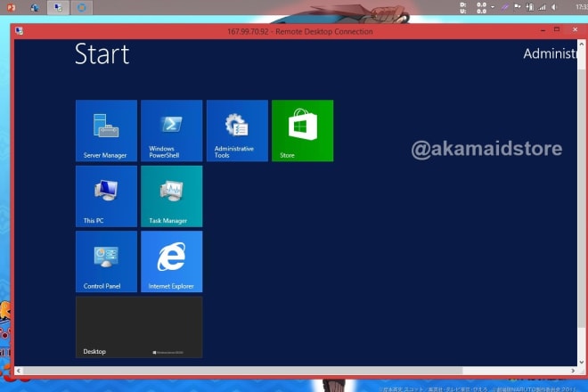Click the battery icon in the system tray
The width and height of the screenshot is (588, 392).
530,7
